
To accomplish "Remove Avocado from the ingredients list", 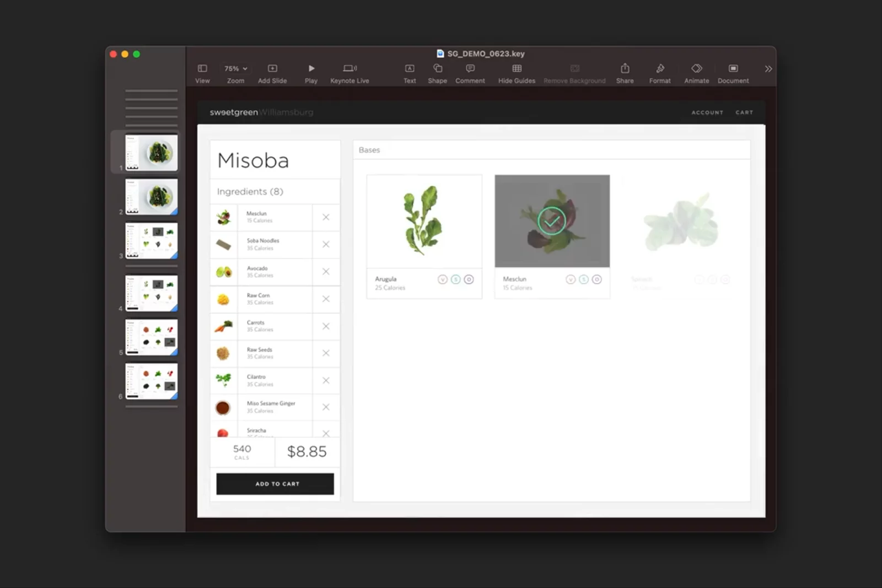I will [326, 272].
